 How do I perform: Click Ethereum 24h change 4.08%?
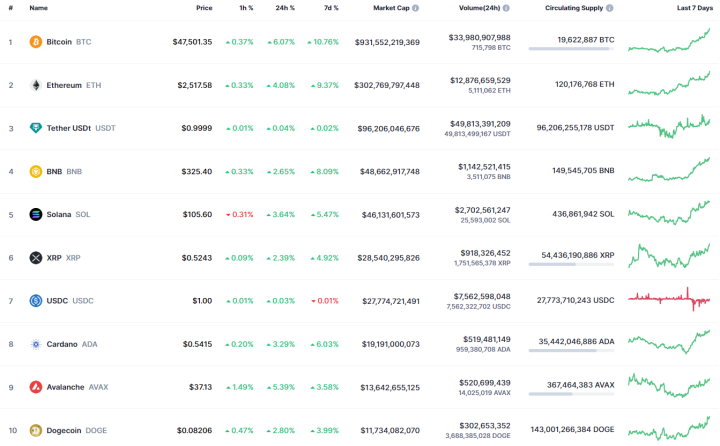[x=281, y=85]
